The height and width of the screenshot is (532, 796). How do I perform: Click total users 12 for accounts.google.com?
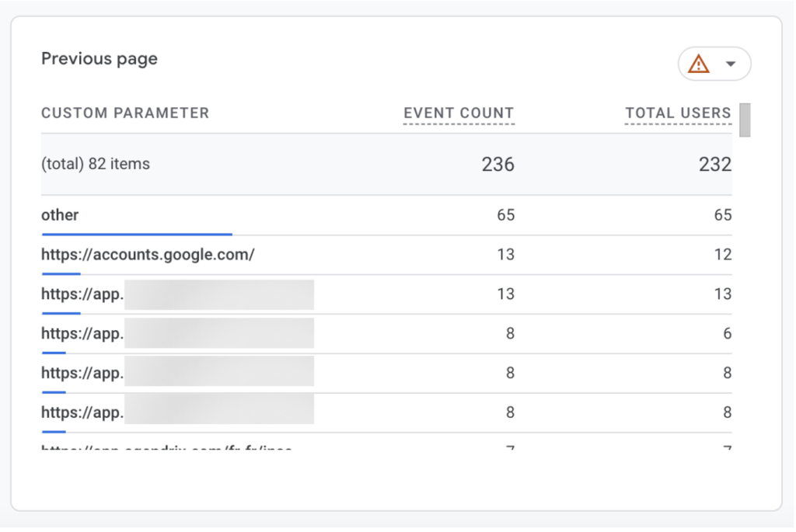point(722,255)
